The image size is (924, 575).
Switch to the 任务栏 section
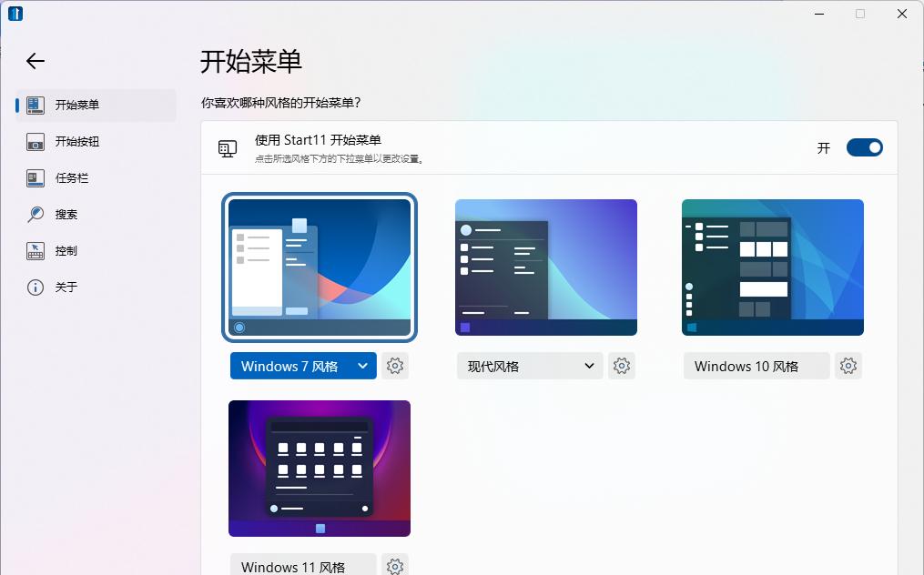click(96, 178)
